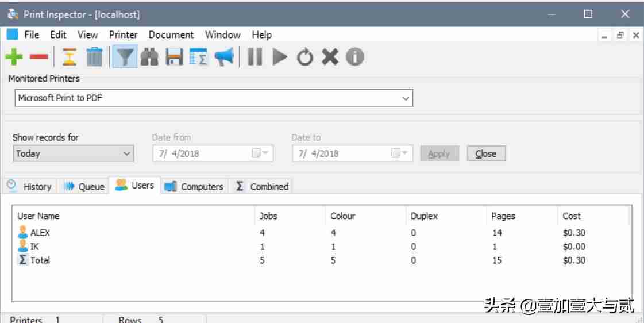Click the hourglass toolbar icon

[x=70, y=57]
